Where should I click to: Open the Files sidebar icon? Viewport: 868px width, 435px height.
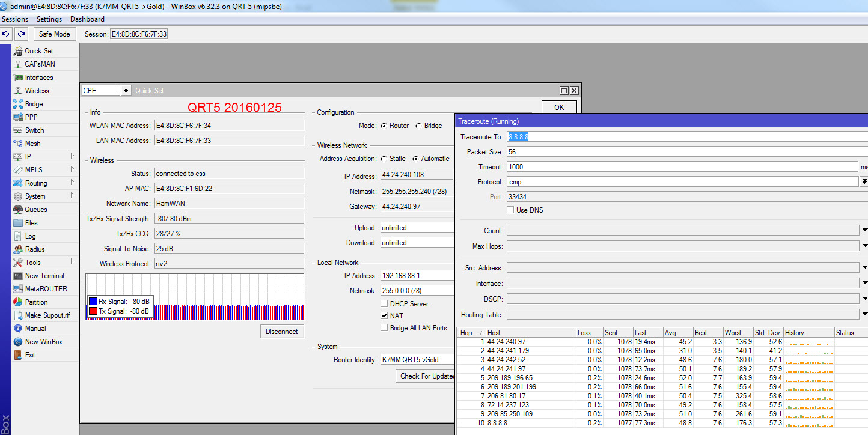pyautogui.click(x=18, y=223)
